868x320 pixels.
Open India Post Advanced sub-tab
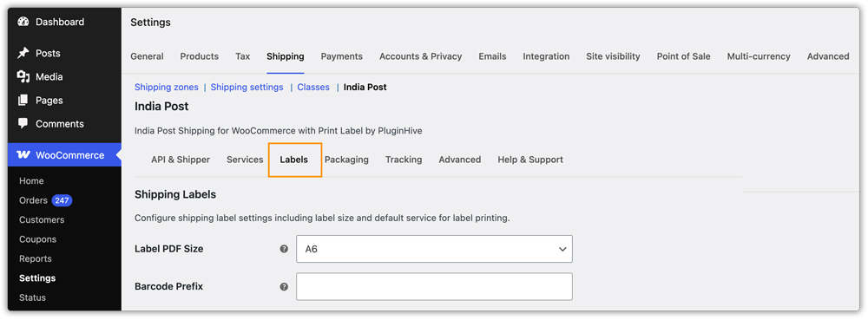pos(460,160)
